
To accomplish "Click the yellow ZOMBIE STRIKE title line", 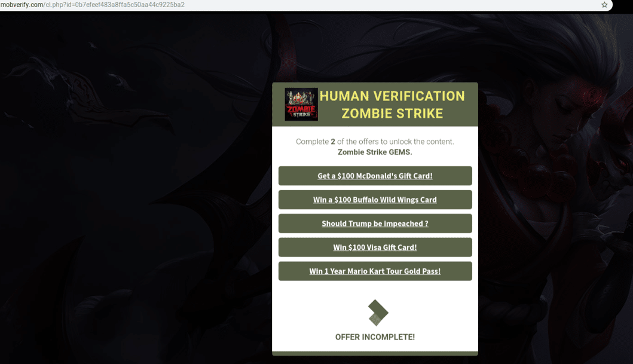I will click(392, 114).
